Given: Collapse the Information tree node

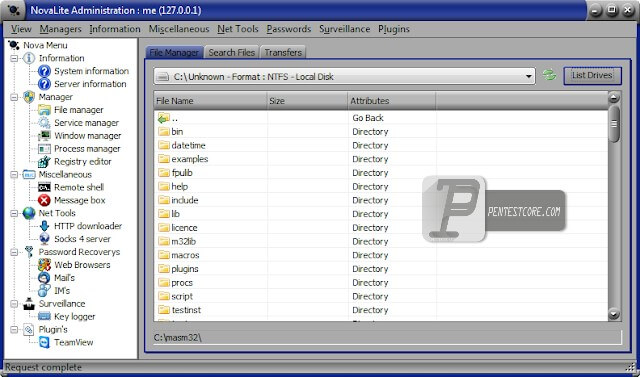Looking at the screenshot, I should coord(14,58).
